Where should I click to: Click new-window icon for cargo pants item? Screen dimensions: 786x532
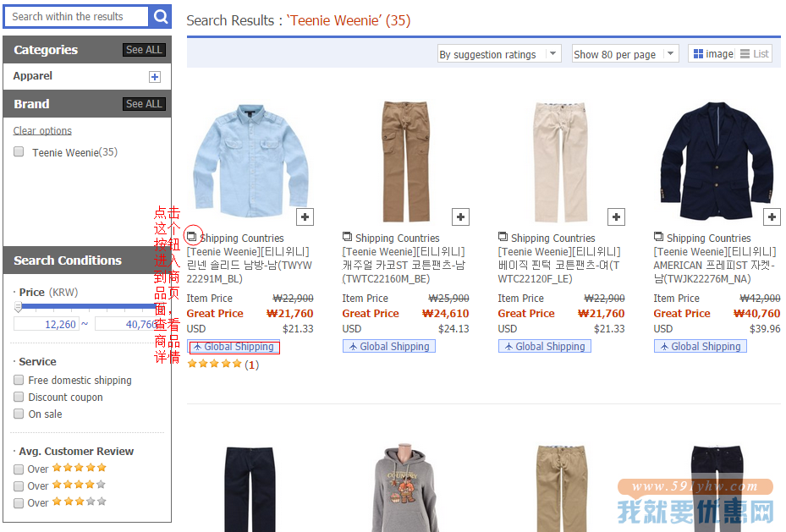click(347, 237)
